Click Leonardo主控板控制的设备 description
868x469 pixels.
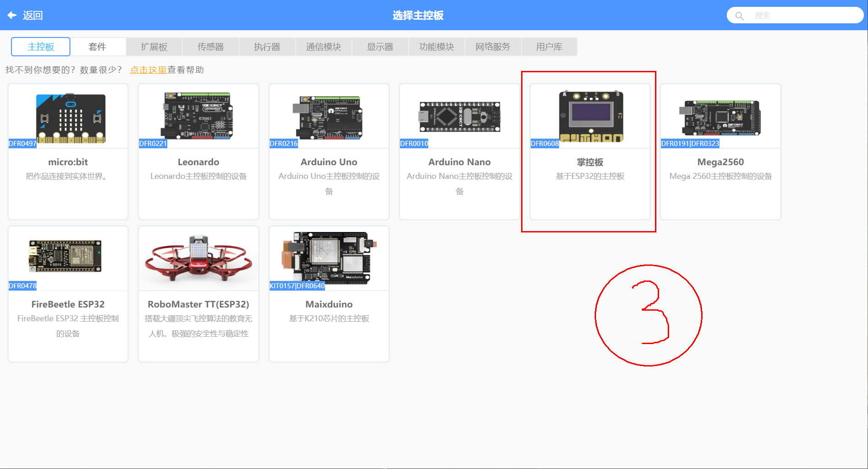(x=198, y=176)
